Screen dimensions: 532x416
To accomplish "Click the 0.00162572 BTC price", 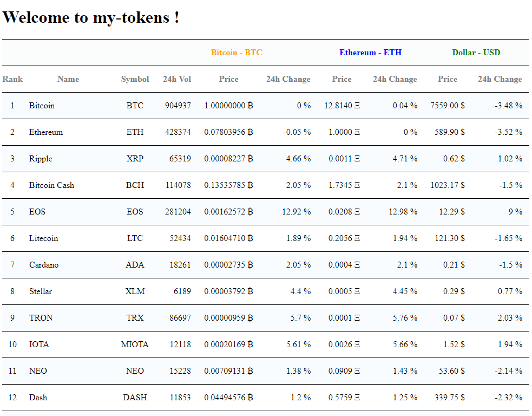I will coord(229,212).
